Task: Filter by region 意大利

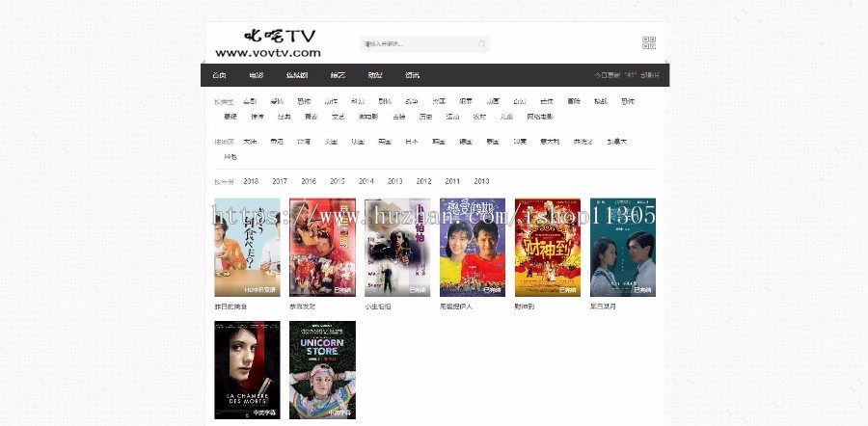Action: click(x=550, y=142)
